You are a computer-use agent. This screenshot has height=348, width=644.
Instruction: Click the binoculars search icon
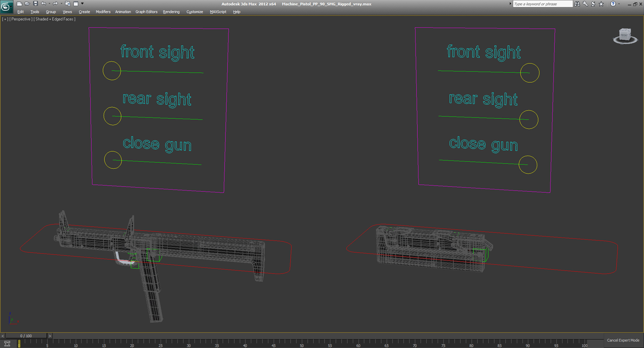(x=577, y=4)
